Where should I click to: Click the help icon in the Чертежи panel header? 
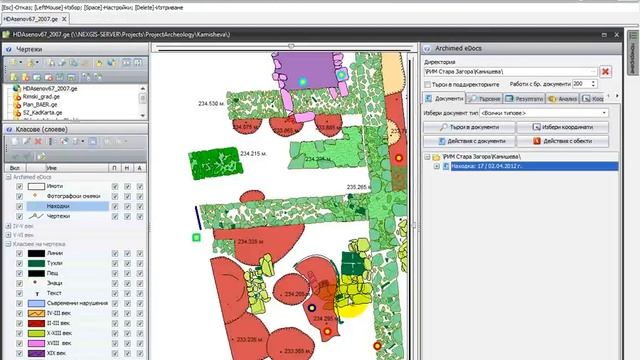9,49
